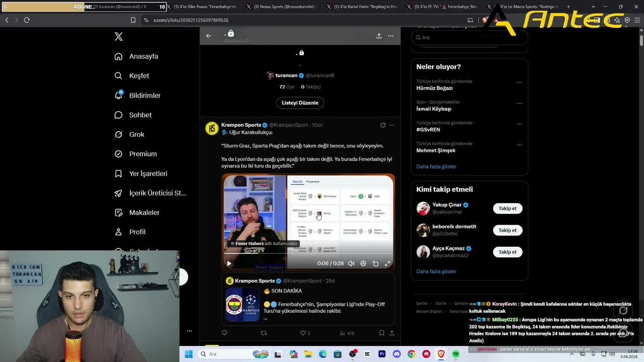
Task: Open Makaleler from the sidebar
Action: coord(137,213)
